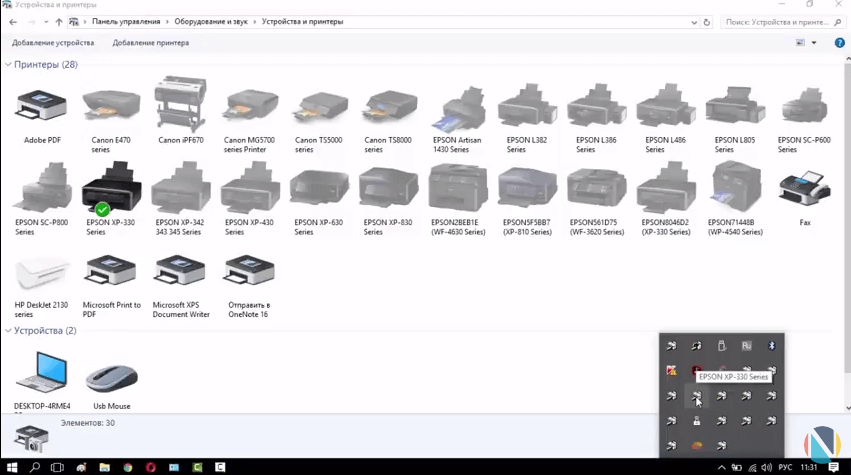Select Microsoft XPS Document Writer
The width and height of the screenshot is (851, 475).
point(181,287)
